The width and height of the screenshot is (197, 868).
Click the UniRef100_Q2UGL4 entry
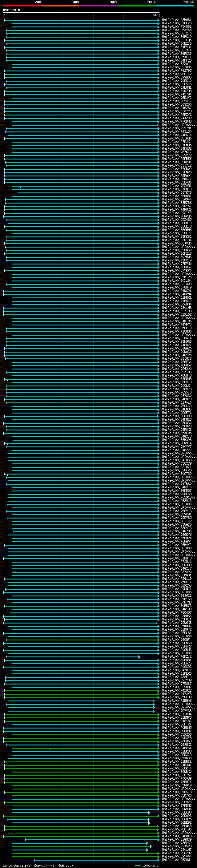coord(177,338)
